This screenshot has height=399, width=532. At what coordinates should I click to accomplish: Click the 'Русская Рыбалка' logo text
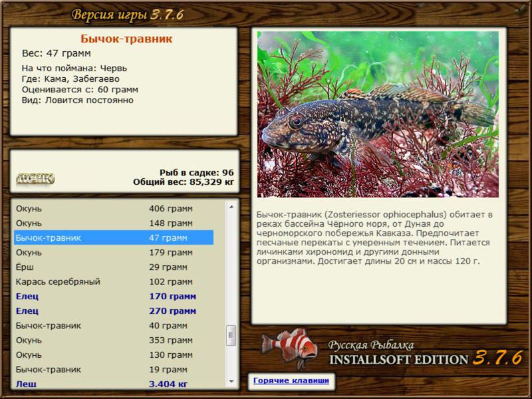(371, 345)
